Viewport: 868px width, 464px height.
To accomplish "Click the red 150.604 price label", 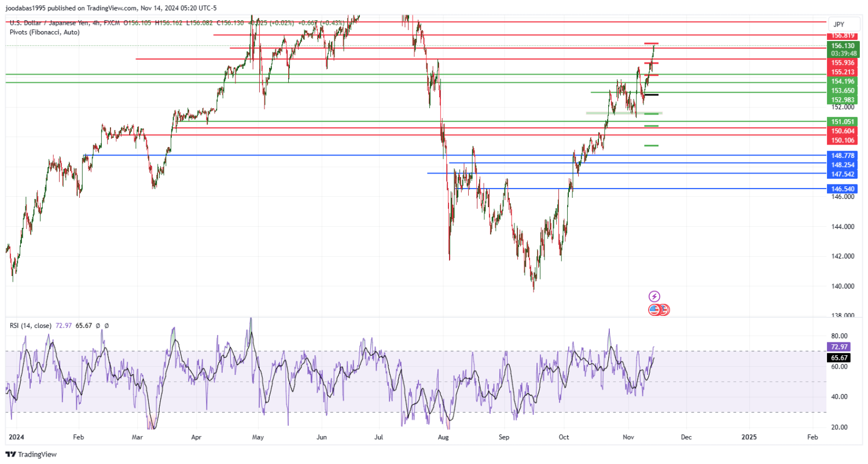I will pos(843,131).
